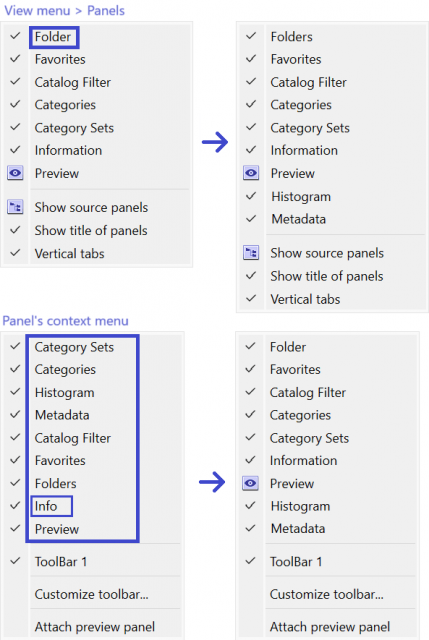Toggle the boxed Folder entry in left View Panels menu
The image size is (429, 640).
click(x=53, y=37)
